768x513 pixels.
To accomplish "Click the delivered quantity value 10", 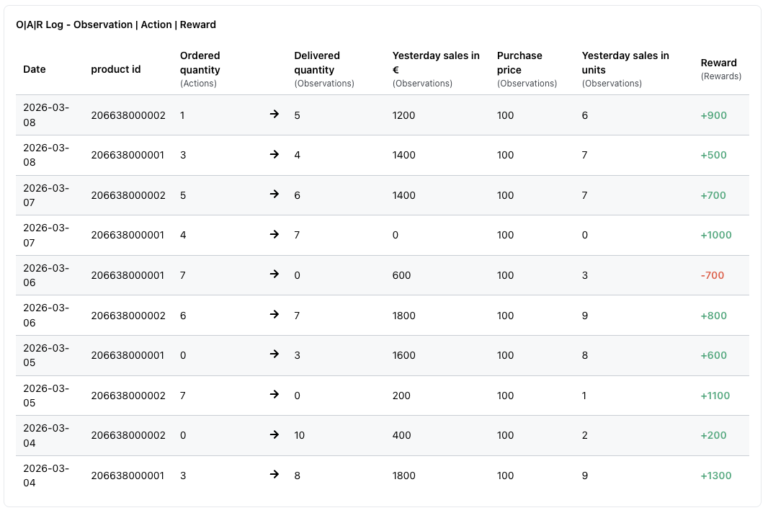I will click(x=300, y=435).
